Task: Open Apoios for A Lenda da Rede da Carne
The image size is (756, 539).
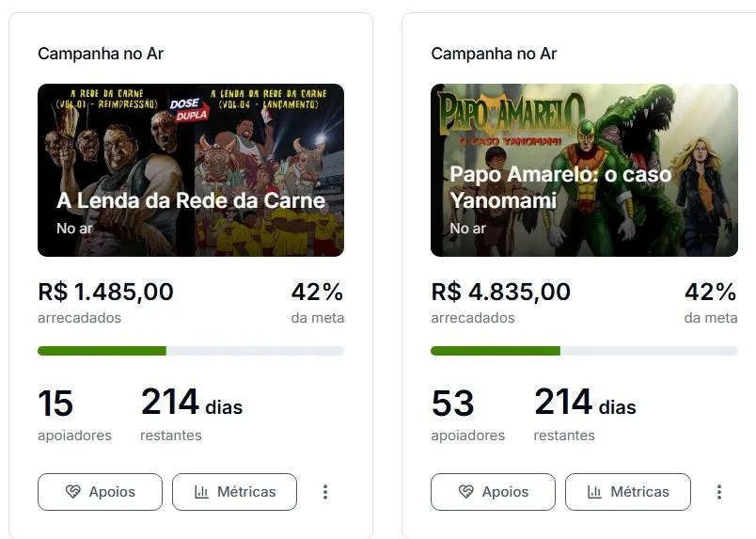Action: point(101,492)
